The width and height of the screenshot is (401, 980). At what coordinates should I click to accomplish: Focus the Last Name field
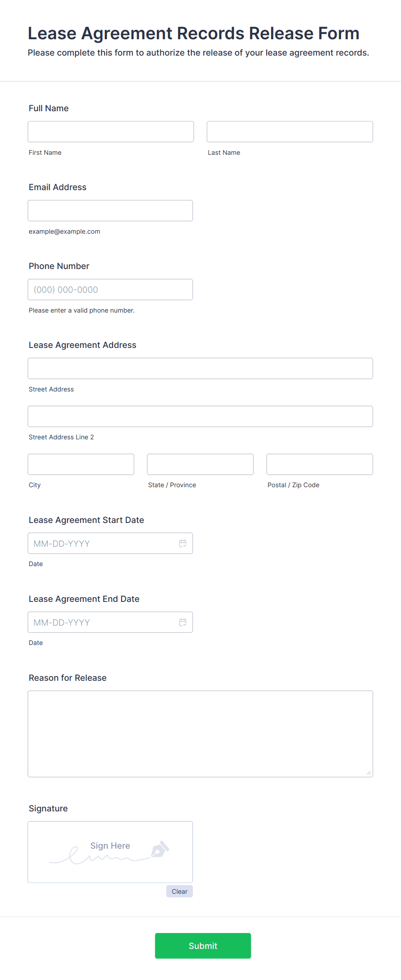290,132
